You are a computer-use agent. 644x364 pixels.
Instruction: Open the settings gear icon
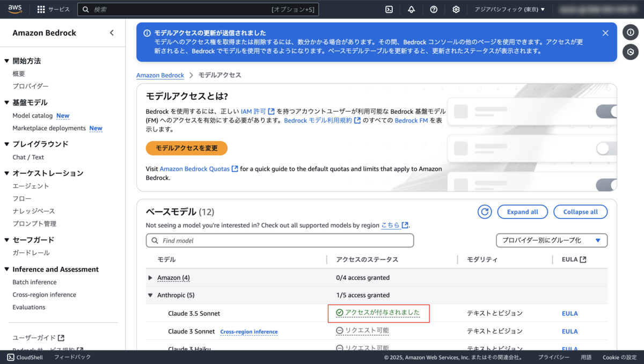point(456,9)
